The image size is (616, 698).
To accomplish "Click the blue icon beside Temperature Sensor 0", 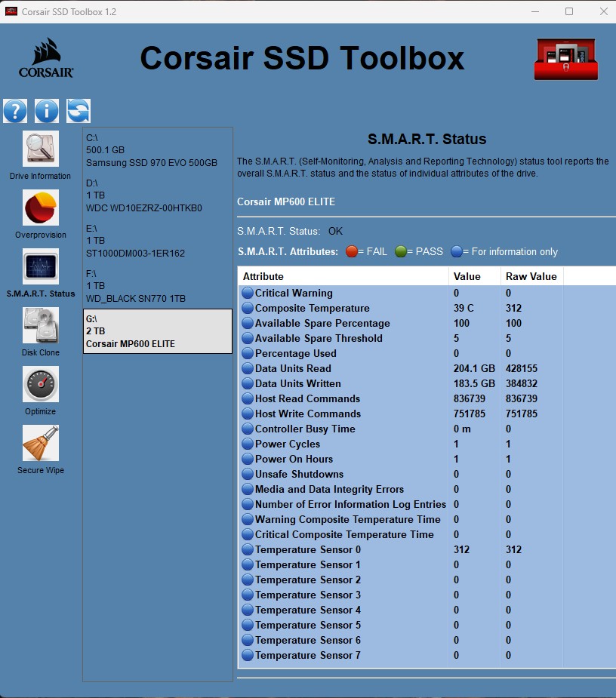I will coord(248,550).
